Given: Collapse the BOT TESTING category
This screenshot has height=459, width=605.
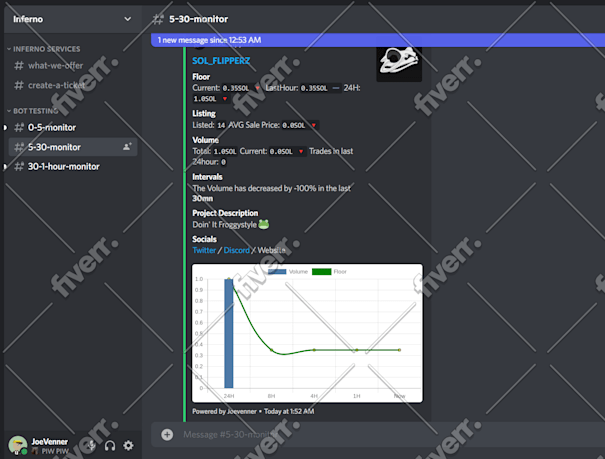Looking at the screenshot, I should point(33,111).
